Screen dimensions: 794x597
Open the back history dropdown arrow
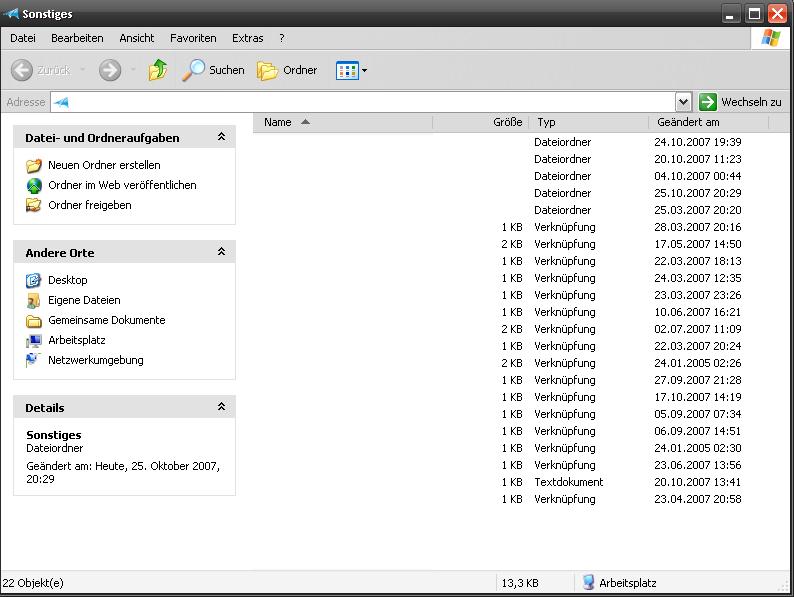click(83, 70)
